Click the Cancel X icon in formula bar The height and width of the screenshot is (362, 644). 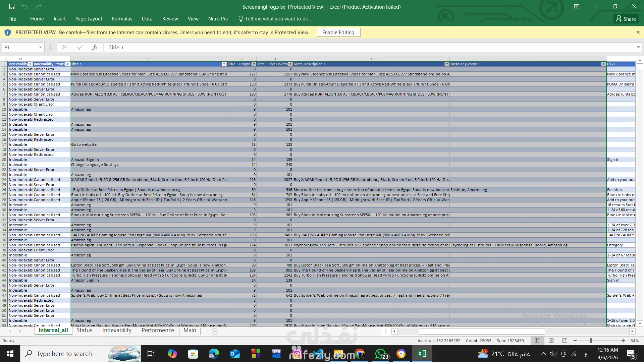[x=64, y=47]
